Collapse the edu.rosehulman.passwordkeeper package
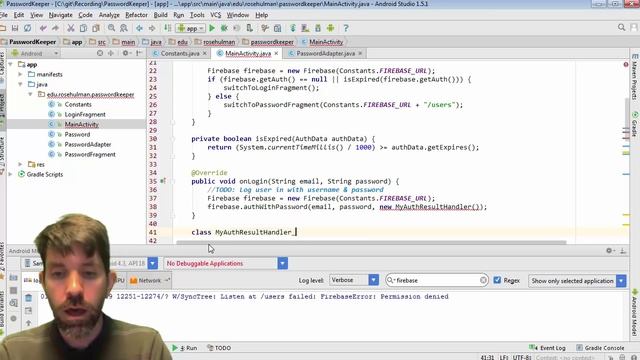Viewport: 640px width, 360px height. pyautogui.click(x=31, y=94)
